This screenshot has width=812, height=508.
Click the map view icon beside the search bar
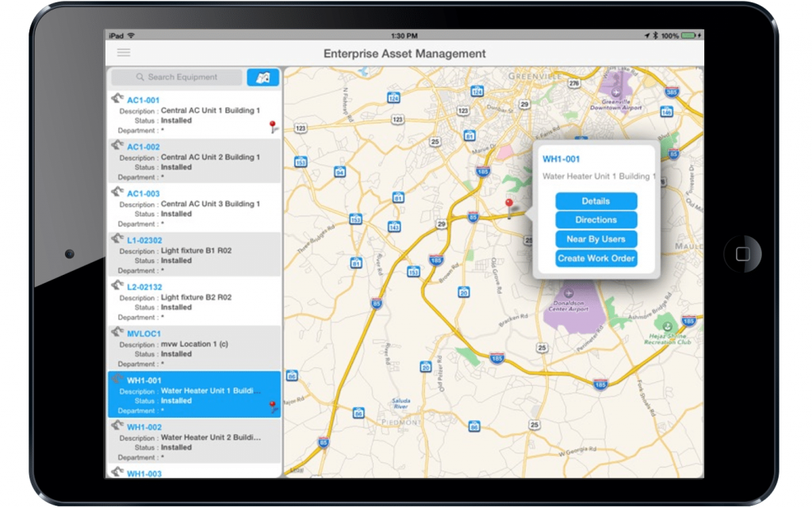tap(262, 77)
